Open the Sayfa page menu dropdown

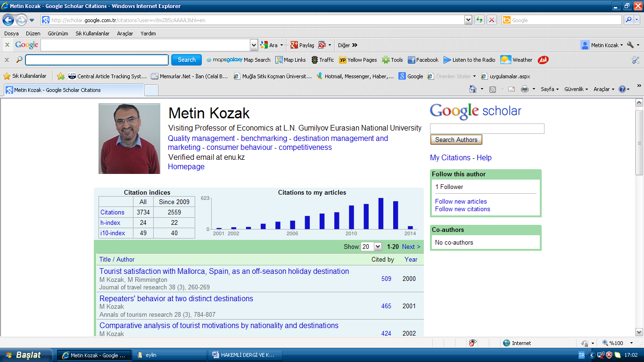(x=550, y=89)
